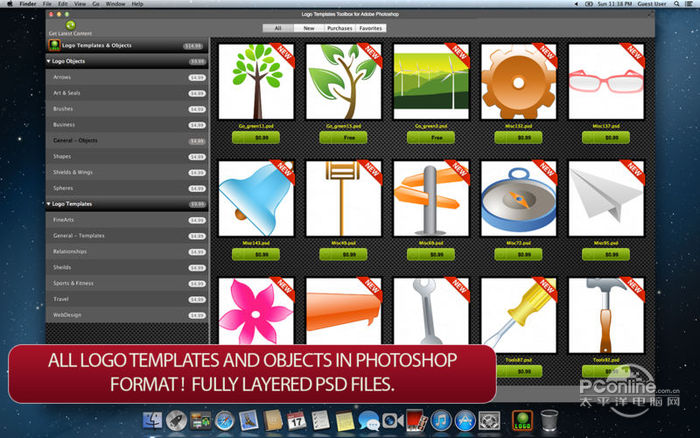
Task: Get the free Go_green15.psd template
Action: (344, 138)
